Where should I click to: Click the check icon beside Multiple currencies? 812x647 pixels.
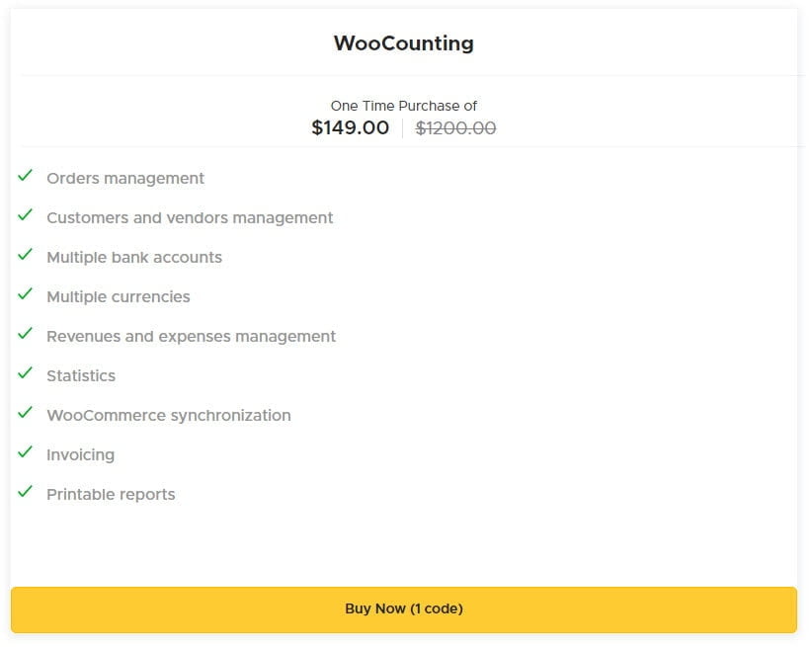pyautogui.click(x=26, y=295)
